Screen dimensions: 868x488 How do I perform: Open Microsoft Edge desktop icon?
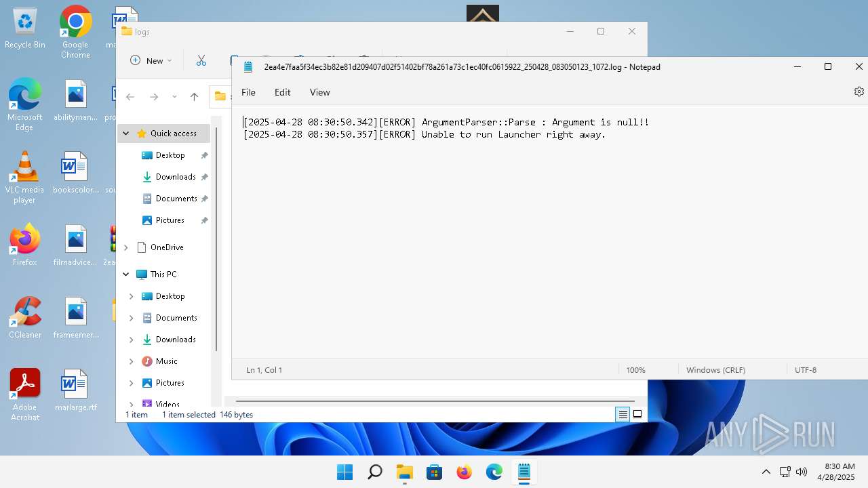[x=24, y=105]
